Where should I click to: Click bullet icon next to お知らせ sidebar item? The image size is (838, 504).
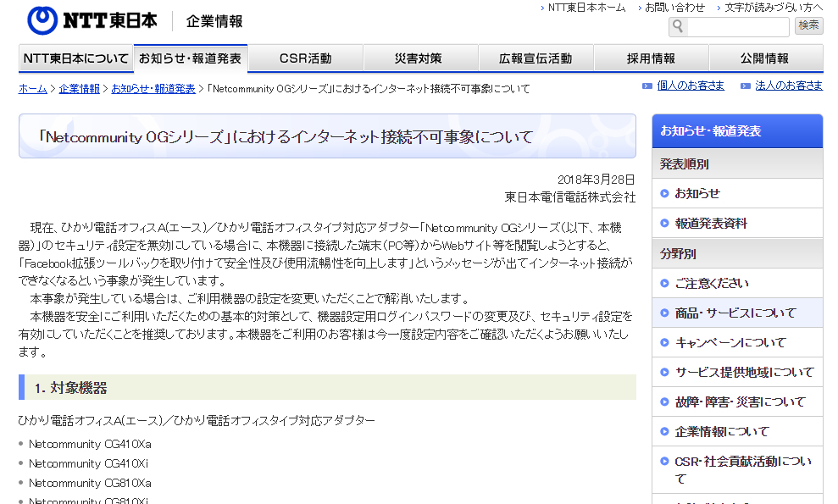(x=664, y=193)
